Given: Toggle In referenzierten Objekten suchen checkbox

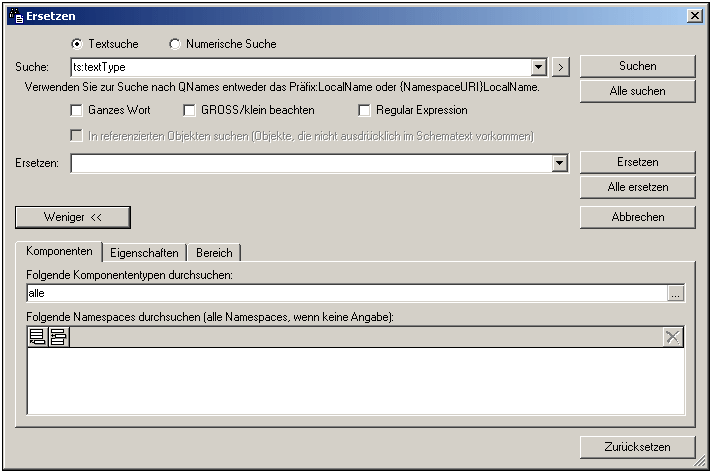Looking at the screenshot, I should (76, 136).
